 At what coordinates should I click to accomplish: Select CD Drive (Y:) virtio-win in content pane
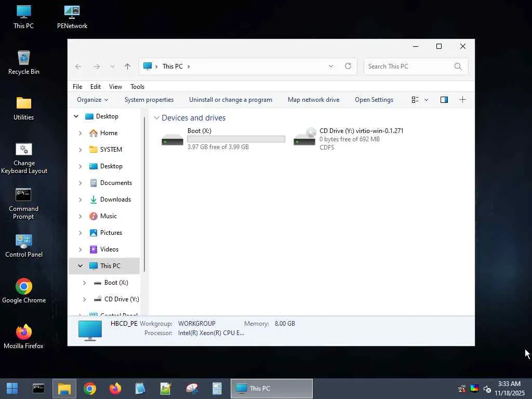pyautogui.click(x=349, y=139)
